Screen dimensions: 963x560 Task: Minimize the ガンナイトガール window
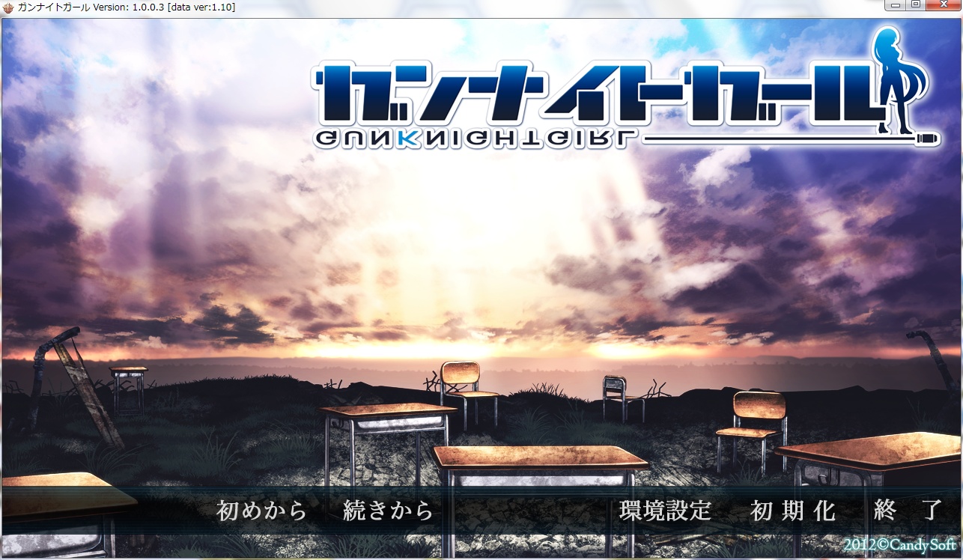pos(896,4)
